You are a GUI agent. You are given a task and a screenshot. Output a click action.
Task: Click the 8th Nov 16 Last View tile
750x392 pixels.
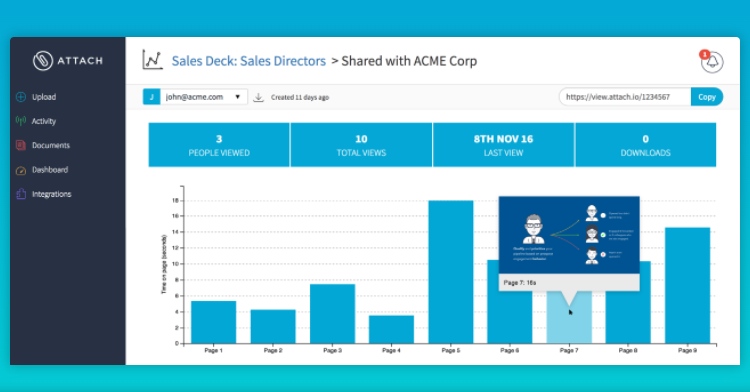point(503,145)
